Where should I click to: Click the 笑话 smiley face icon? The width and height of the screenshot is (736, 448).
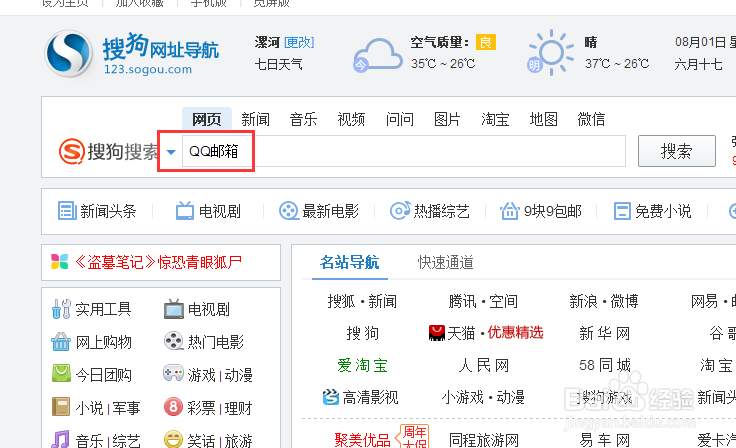pyautogui.click(x=173, y=440)
